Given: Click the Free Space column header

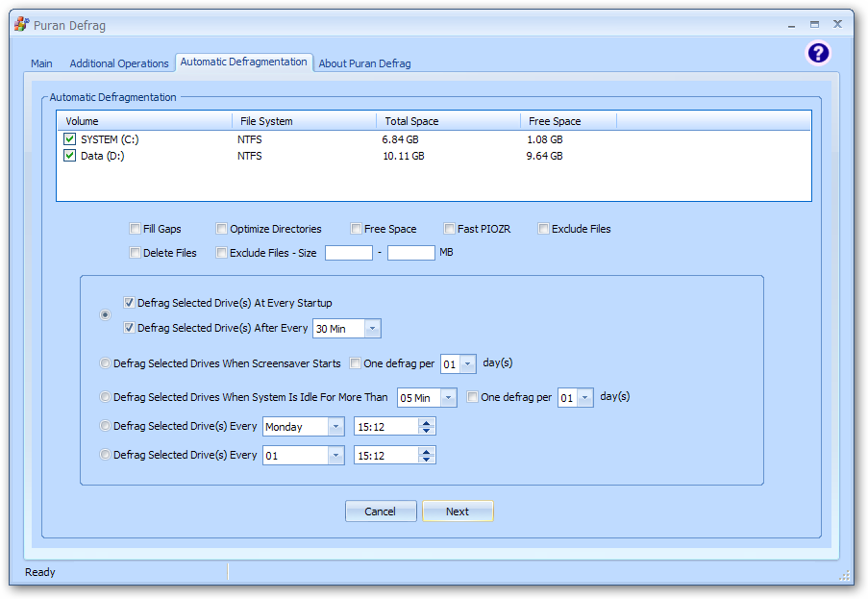Looking at the screenshot, I should pos(568,121).
